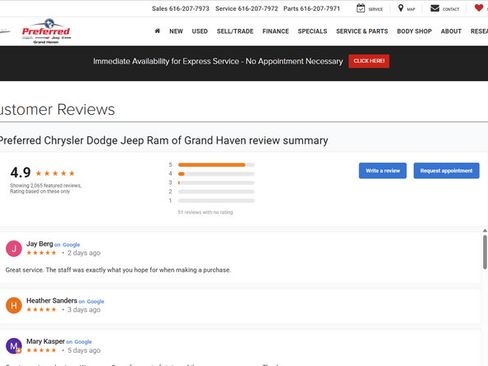The image size is (488, 366).
Task: Filter reviews by 4-star bar
Action: tap(216, 174)
